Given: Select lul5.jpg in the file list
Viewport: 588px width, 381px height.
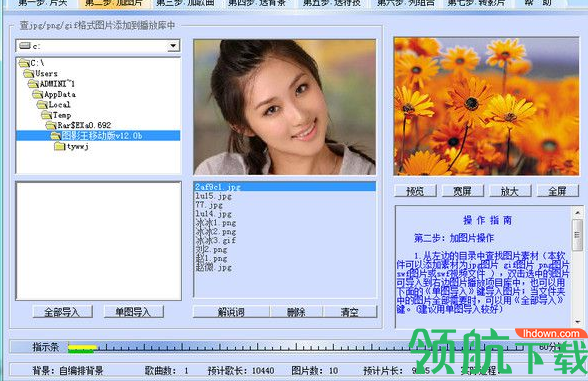Looking at the screenshot, I should click(213, 196).
